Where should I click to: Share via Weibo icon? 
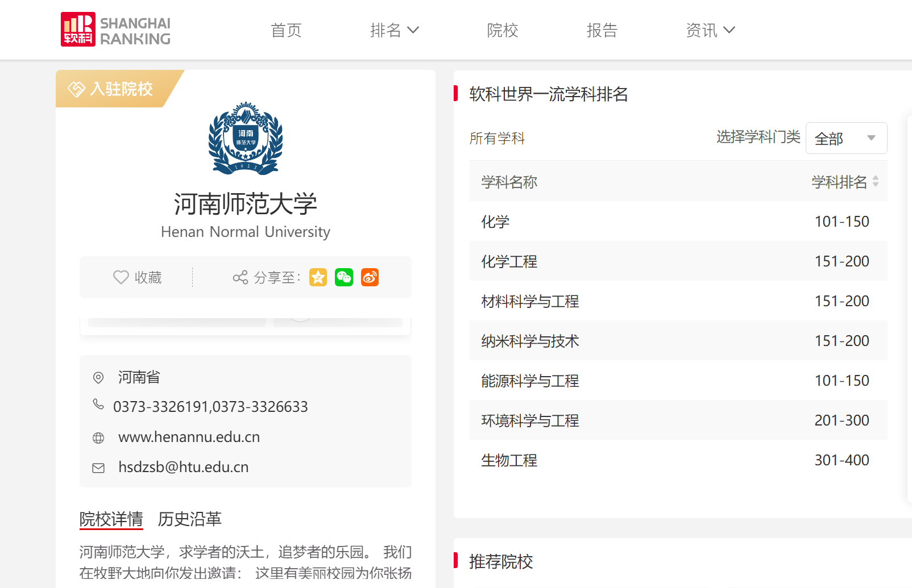coord(370,277)
